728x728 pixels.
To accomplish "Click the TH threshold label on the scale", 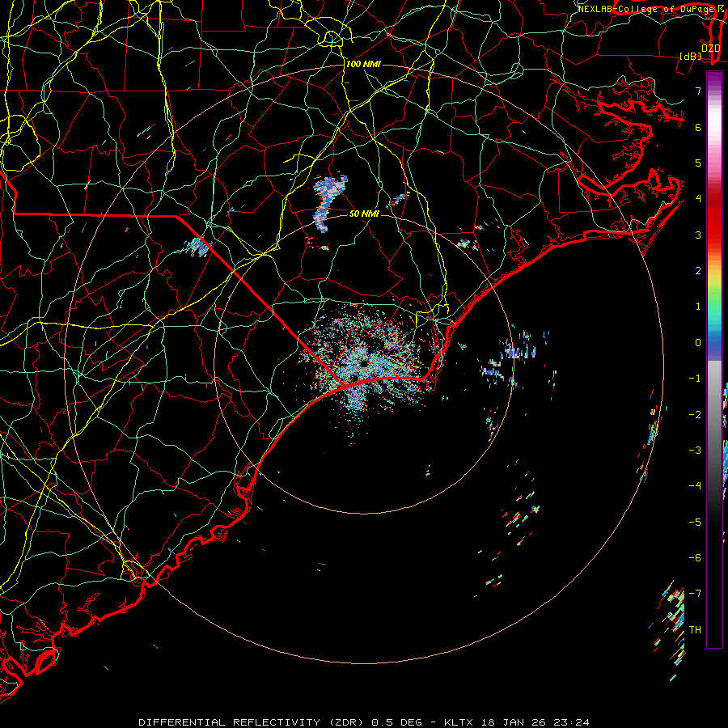I will pos(695,630).
